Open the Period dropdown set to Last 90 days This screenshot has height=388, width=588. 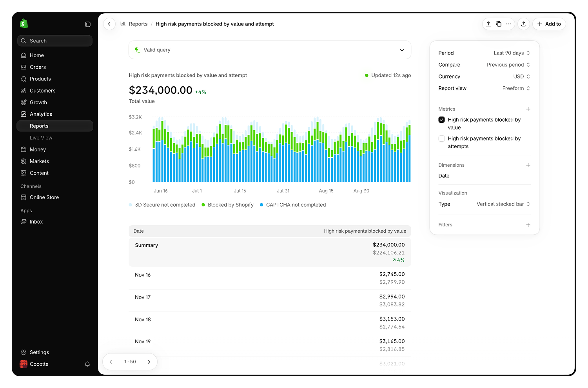512,53
